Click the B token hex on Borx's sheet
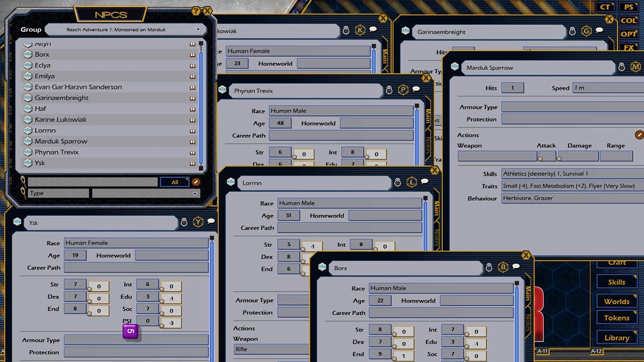 (502, 267)
